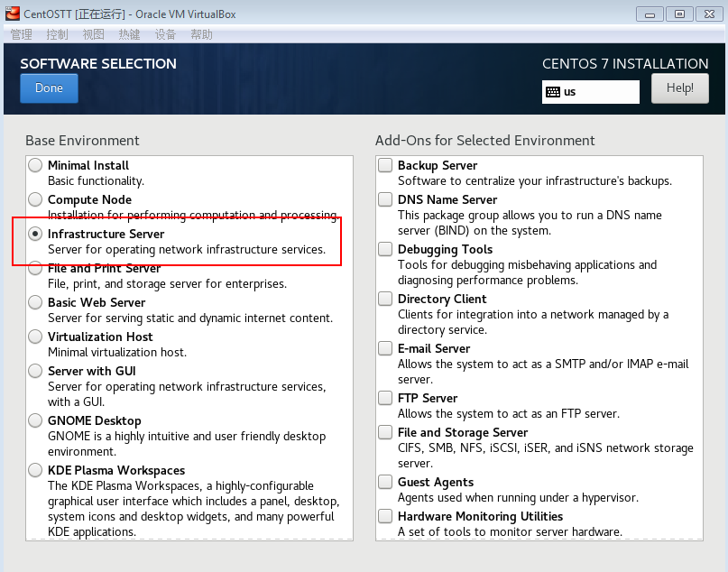Open the 热键 menu in VirtualBox

pyautogui.click(x=129, y=34)
